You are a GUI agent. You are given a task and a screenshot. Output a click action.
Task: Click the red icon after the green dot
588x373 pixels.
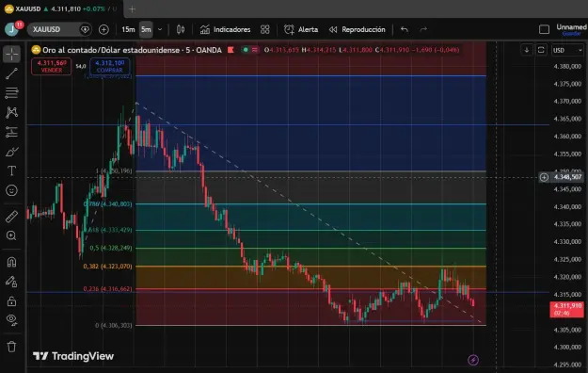(x=255, y=50)
